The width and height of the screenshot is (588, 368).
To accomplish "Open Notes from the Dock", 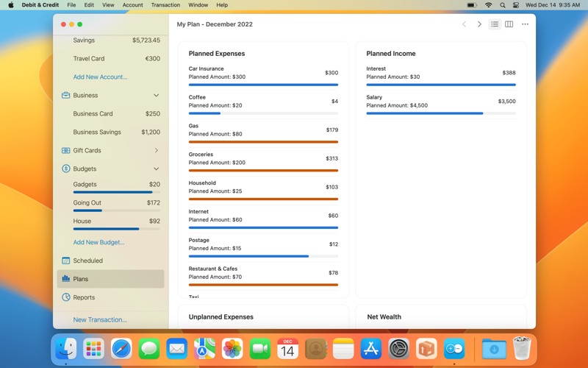I will [x=343, y=348].
